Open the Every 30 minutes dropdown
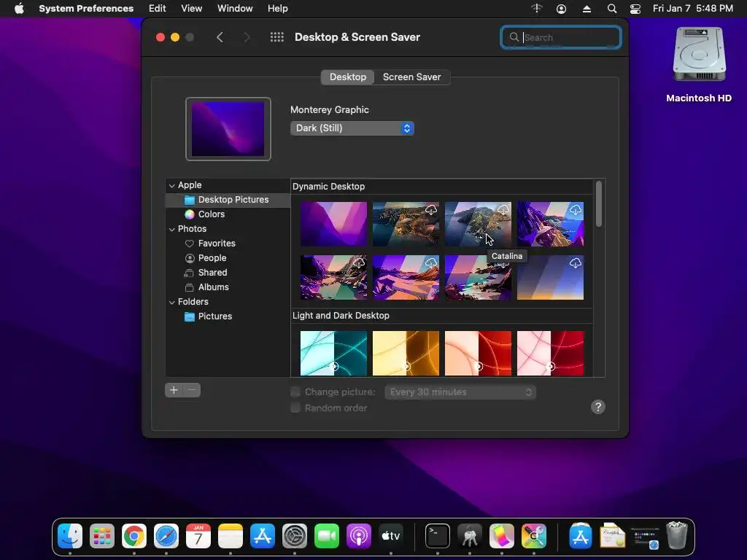The height and width of the screenshot is (560, 747). (460, 392)
